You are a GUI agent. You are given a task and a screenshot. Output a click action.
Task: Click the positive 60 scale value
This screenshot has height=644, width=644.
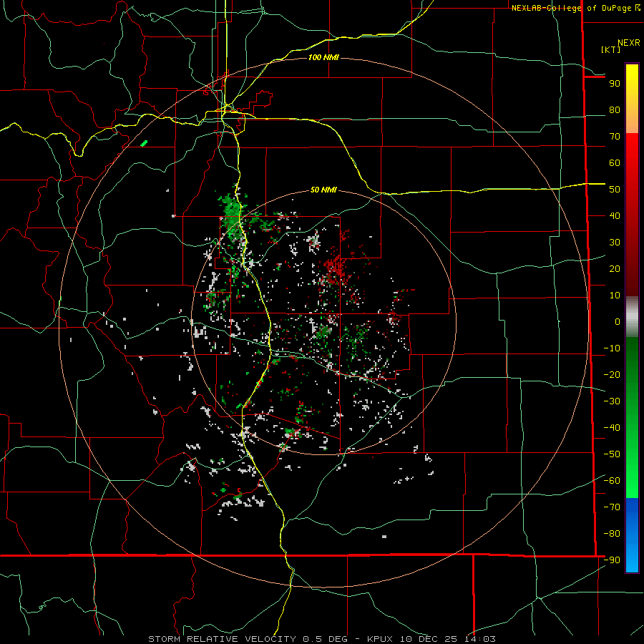(x=615, y=163)
